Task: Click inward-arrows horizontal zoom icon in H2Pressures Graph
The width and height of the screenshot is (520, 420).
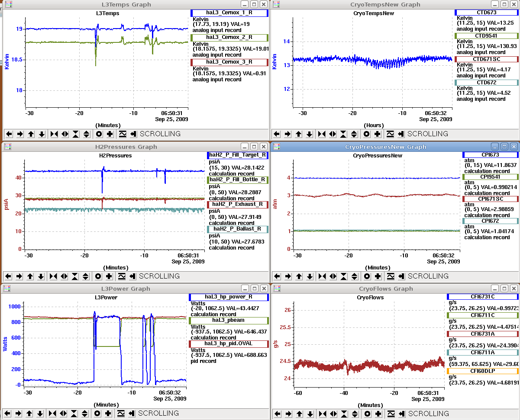Action: [x=53, y=276]
